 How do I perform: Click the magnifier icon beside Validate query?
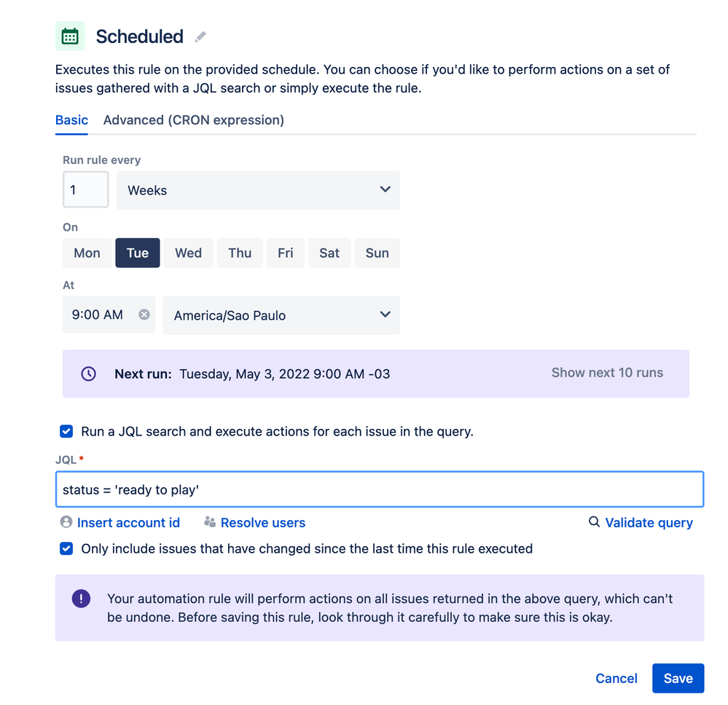(x=594, y=521)
